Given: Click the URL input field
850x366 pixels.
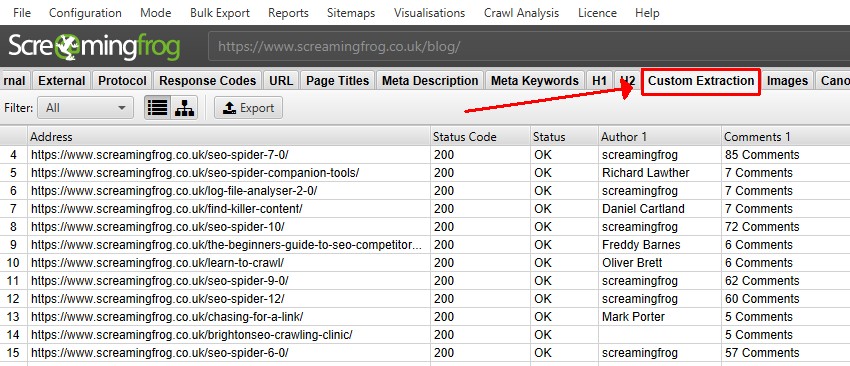Looking at the screenshot, I should pyautogui.click(x=529, y=47).
